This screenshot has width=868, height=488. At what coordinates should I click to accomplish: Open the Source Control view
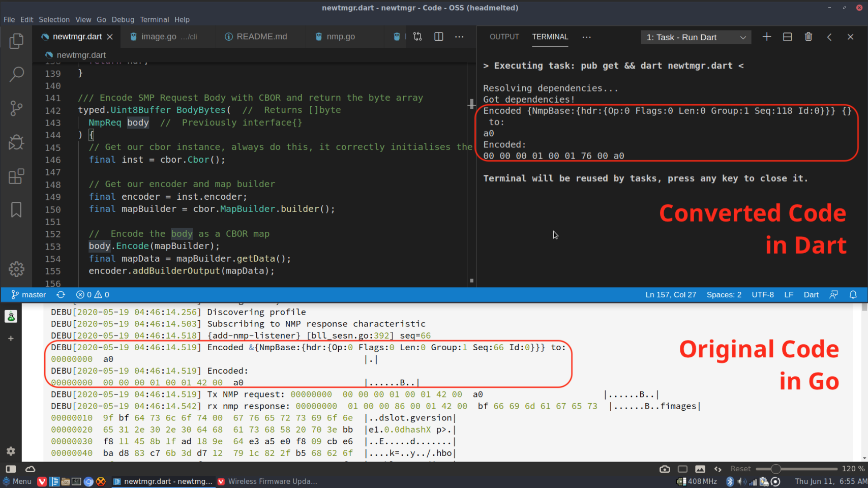coord(16,108)
